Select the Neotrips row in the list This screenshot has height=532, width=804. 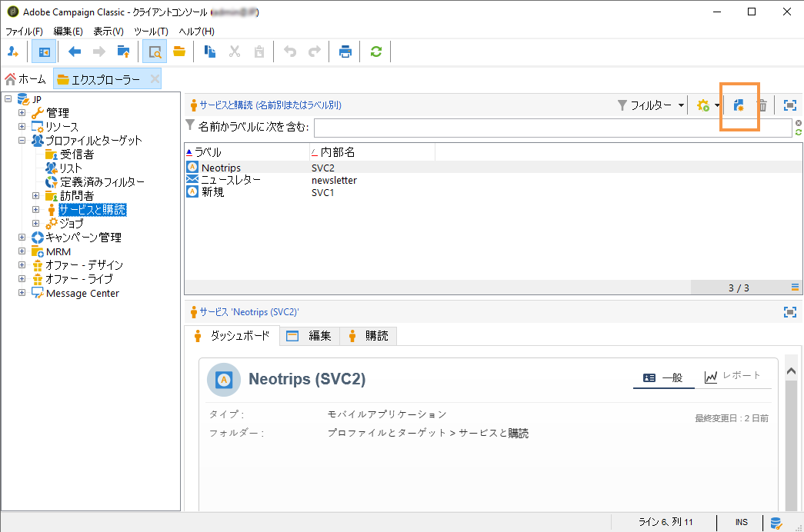point(493,168)
